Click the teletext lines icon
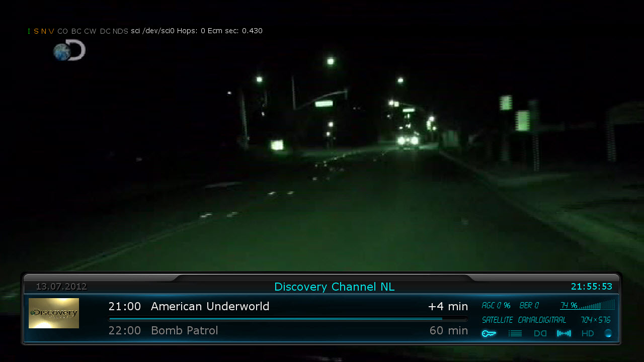Viewport: 644px width, 362px height. [x=515, y=333]
